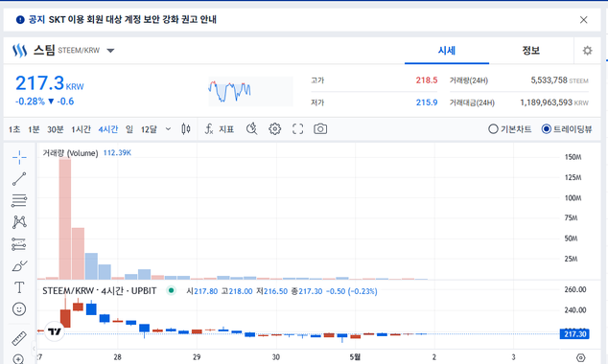Image resolution: width=608 pixels, height=364 pixels.
Task: Click the 5월 date label on axis
Action: pos(355,357)
